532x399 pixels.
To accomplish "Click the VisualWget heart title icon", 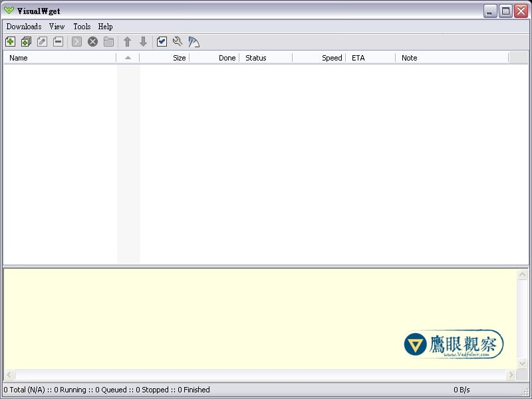I will 9,11.
